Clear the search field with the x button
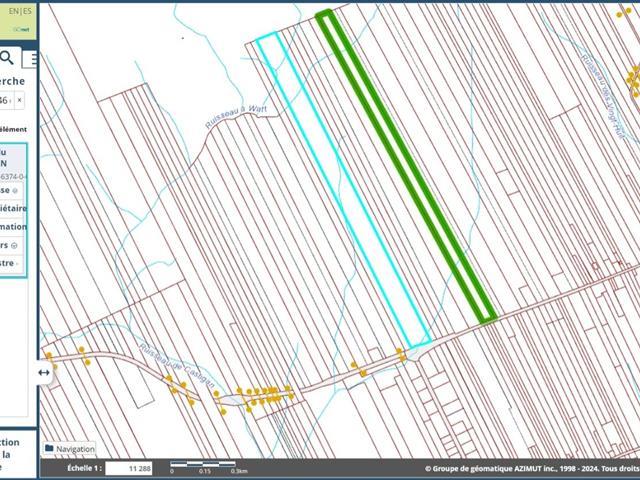Image resolution: width=640 pixels, height=480 pixels. 20,101
